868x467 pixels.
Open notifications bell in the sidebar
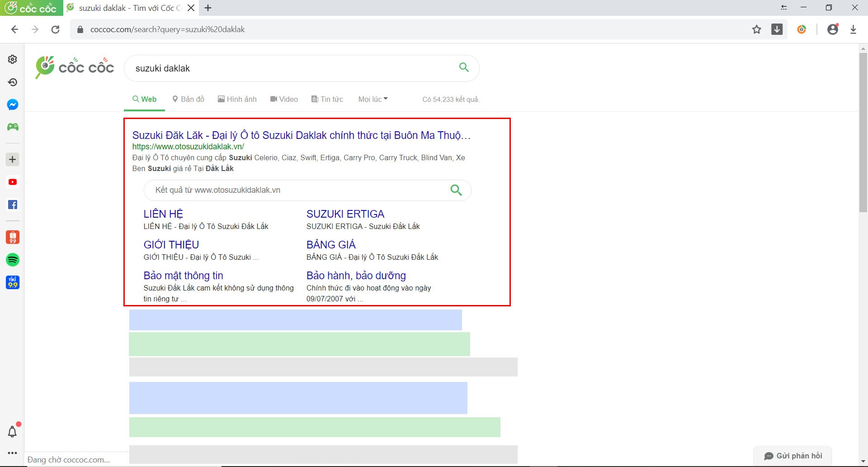coord(13,432)
